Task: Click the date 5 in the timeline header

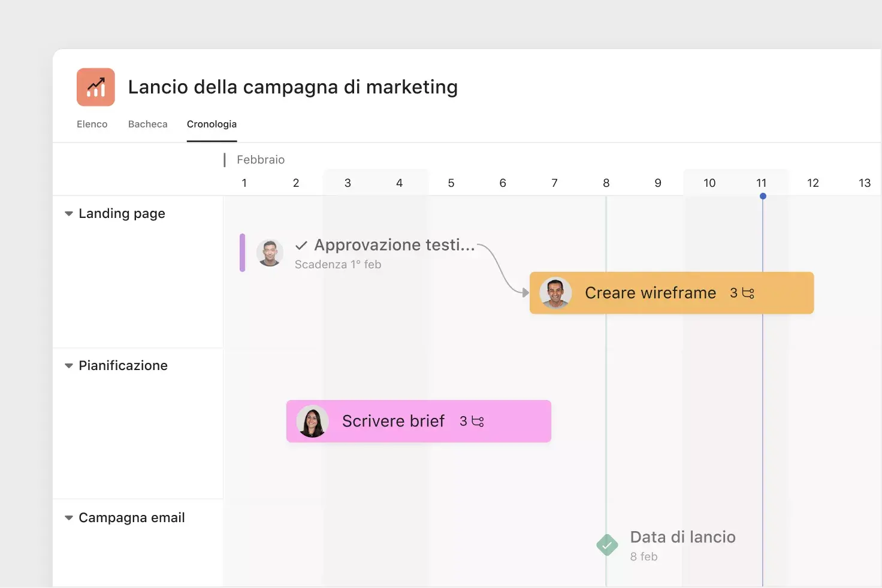Action: 451,183
